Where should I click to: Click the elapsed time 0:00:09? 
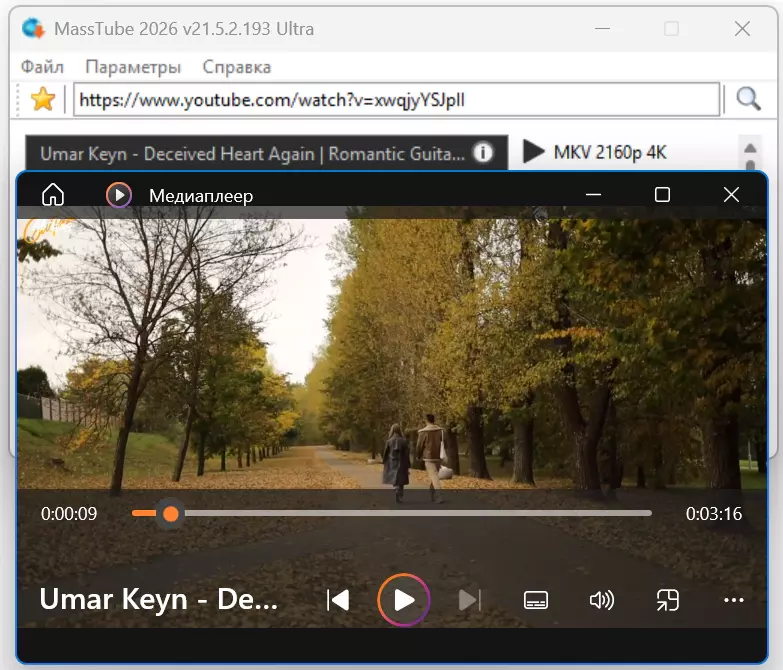[x=69, y=514]
